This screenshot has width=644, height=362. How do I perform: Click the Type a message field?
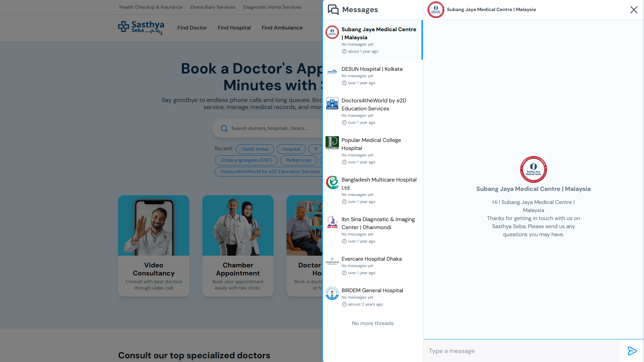(x=522, y=351)
